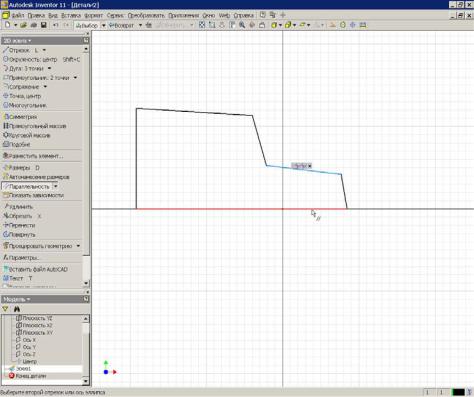
Task: Click Проецировать геометрию tool
Action: 38,246
